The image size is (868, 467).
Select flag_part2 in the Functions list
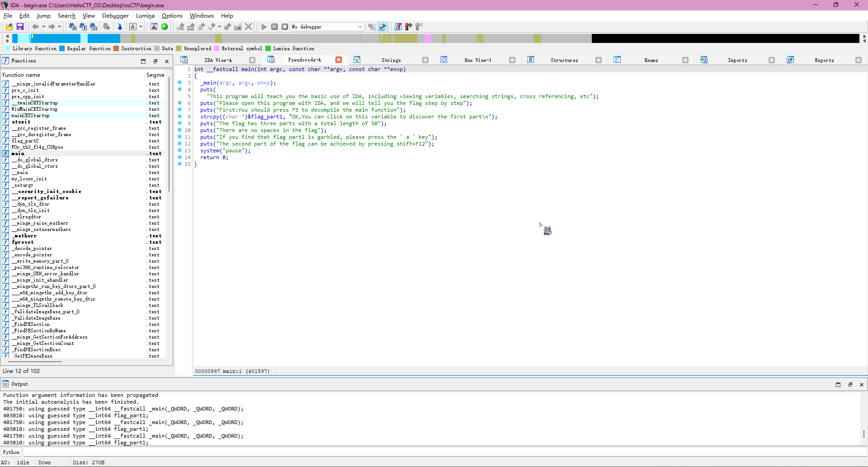25,141
